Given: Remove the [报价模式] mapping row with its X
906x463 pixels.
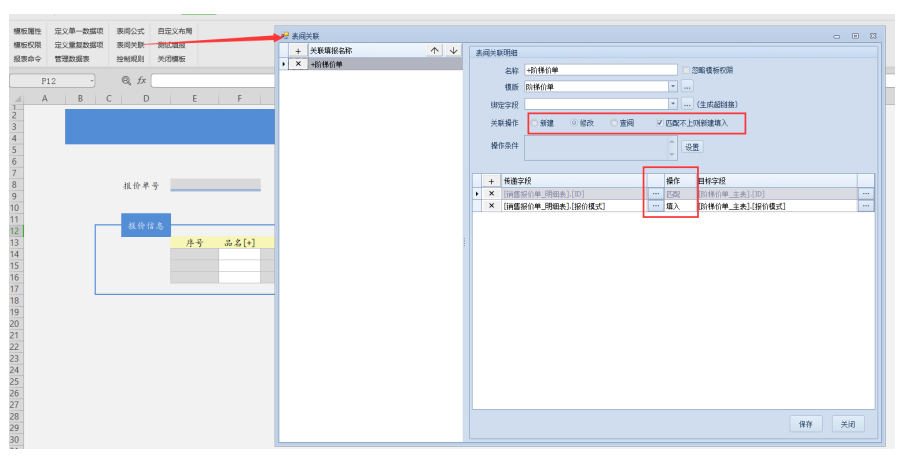Looking at the screenshot, I should [x=490, y=206].
